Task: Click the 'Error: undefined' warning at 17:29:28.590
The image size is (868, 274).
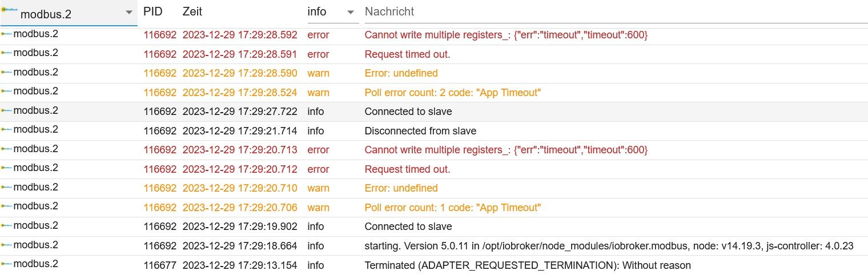Action: click(401, 73)
